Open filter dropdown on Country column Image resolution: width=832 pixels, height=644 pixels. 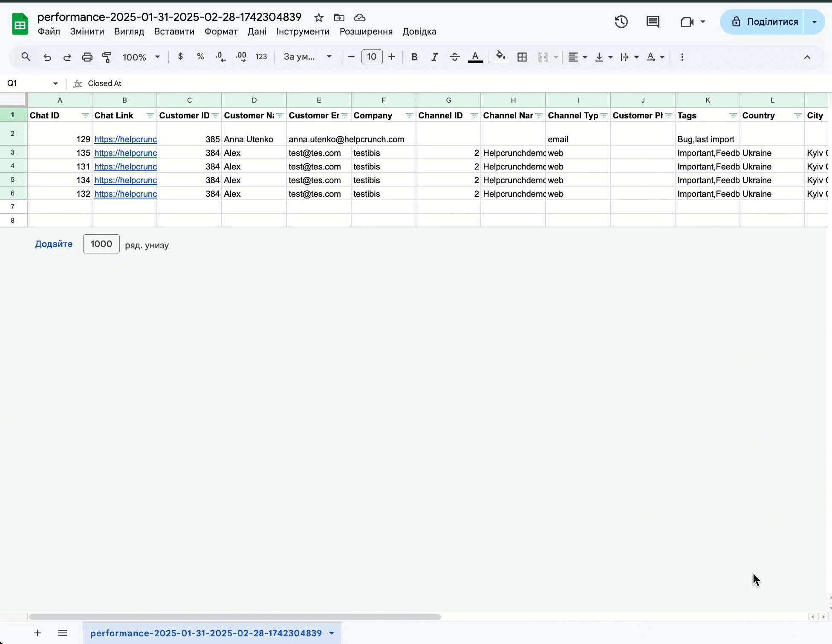pos(798,115)
